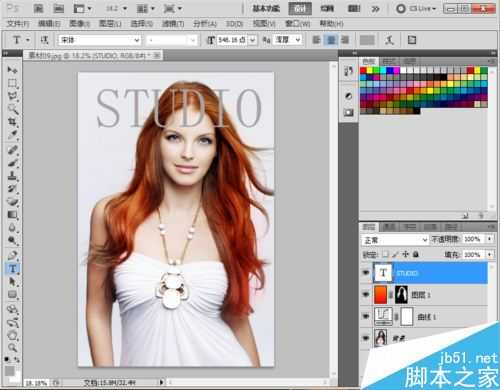The image size is (500, 390).
Task: Hide the STUDIO text layer
Action: 366,273
